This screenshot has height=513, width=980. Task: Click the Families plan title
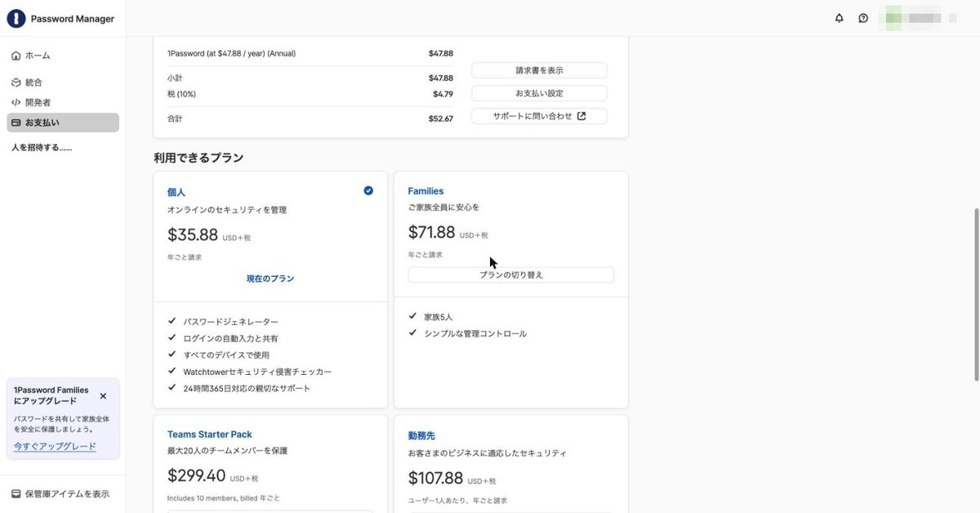click(x=425, y=191)
